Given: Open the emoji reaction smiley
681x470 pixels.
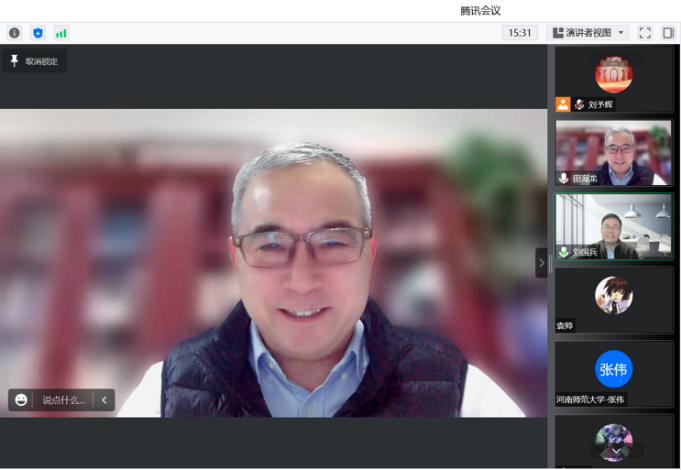Looking at the screenshot, I should pos(21,400).
